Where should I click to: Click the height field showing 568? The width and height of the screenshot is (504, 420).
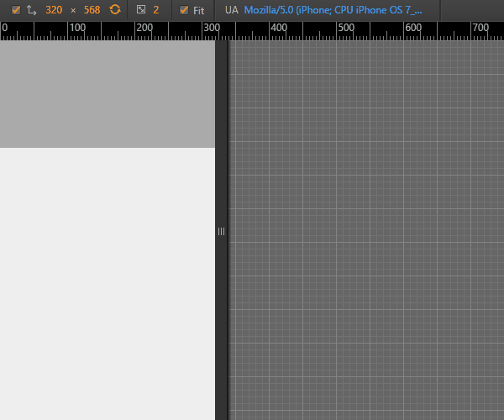pos(92,11)
